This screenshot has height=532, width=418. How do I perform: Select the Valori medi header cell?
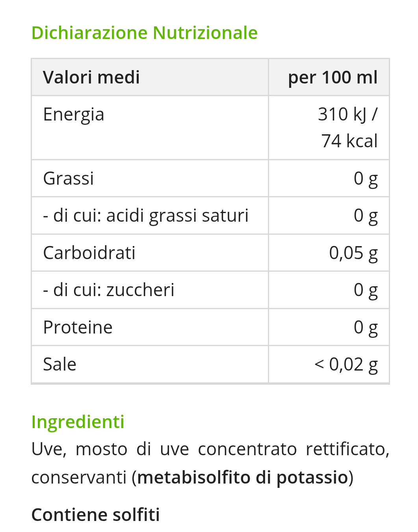(x=150, y=77)
